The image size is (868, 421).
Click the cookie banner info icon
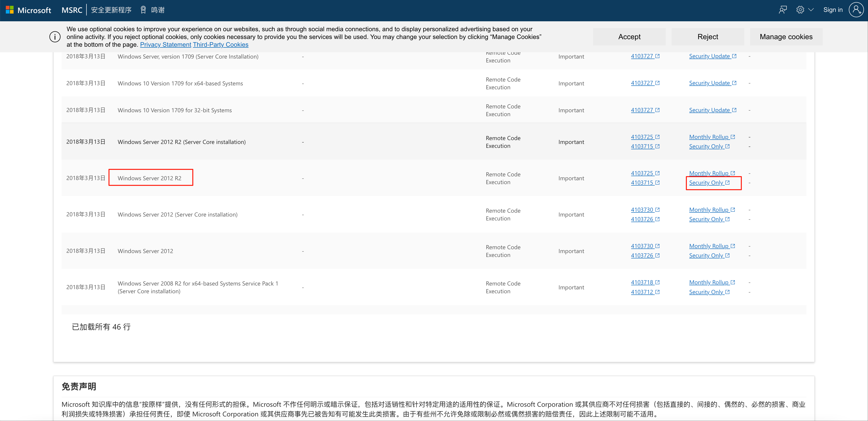tap(55, 37)
